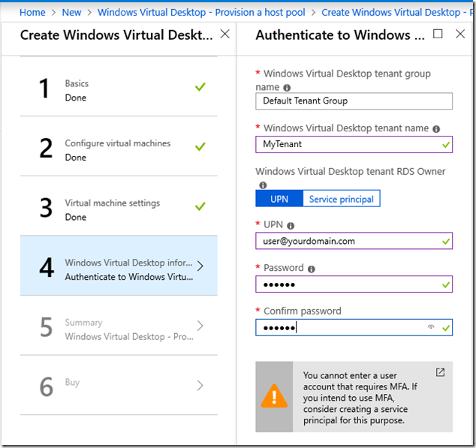
Task: Click green checkmark on Virtual machine settings
Action: (x=200, y=206)
